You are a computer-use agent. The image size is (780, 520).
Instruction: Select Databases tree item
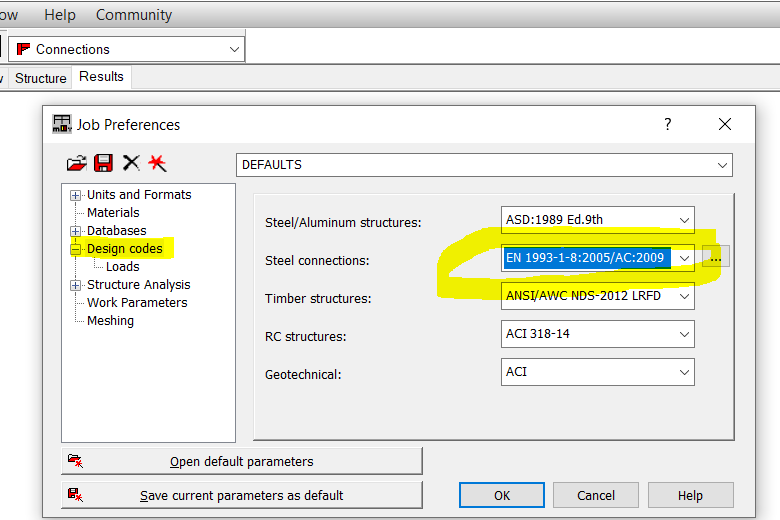point(116,230)
